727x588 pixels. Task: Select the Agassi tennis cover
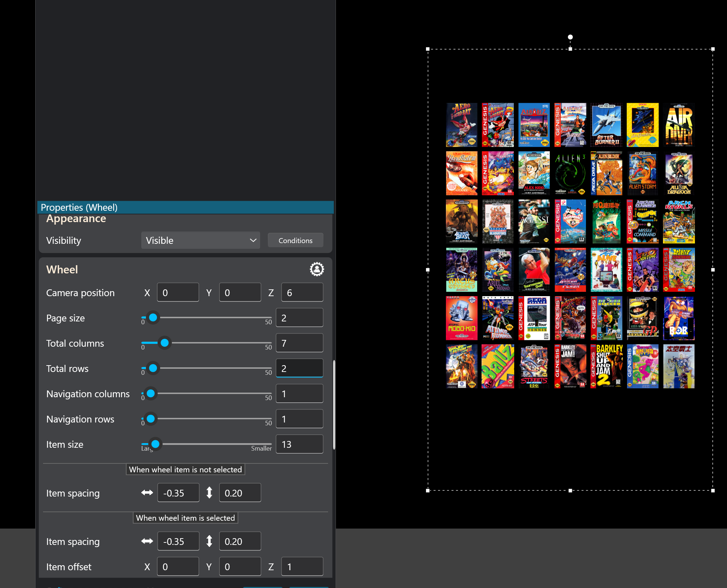pos(534,221)
